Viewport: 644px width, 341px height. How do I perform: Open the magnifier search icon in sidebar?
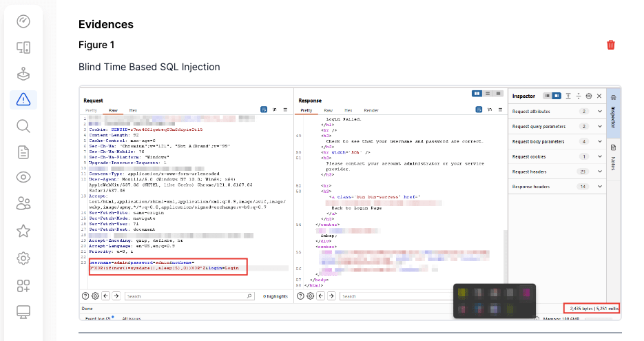[23, 126]
